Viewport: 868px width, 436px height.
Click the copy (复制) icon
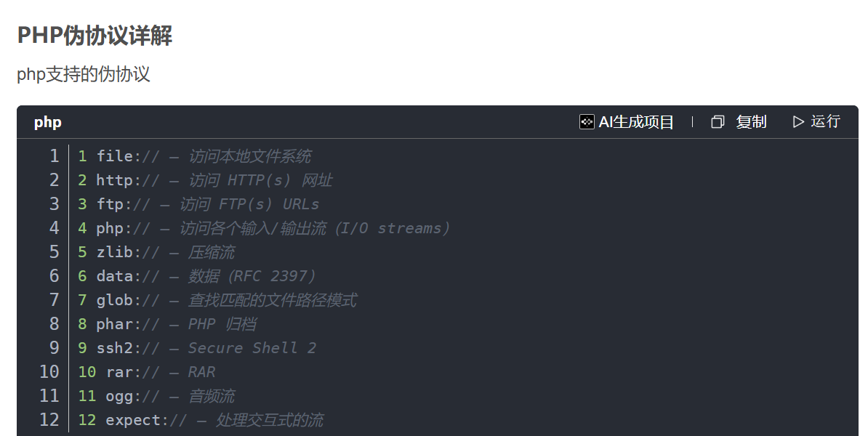point(718,122)
